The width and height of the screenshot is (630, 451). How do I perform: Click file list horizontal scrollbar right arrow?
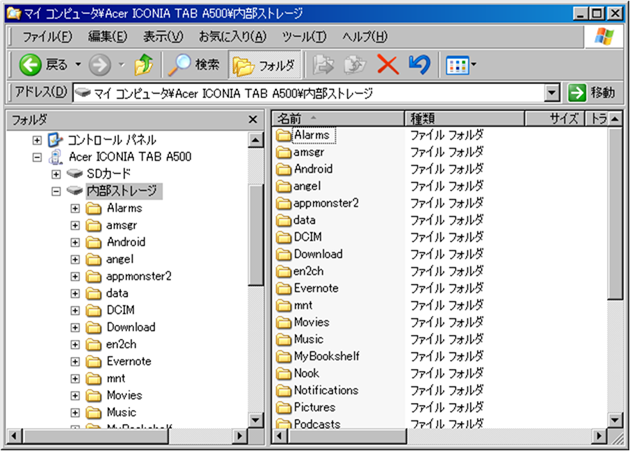coord(599,436)
